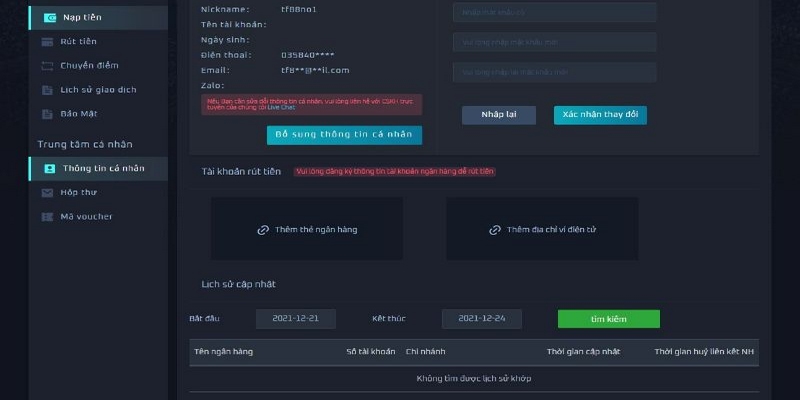Click Xác nhận thay đổi button

600,115
